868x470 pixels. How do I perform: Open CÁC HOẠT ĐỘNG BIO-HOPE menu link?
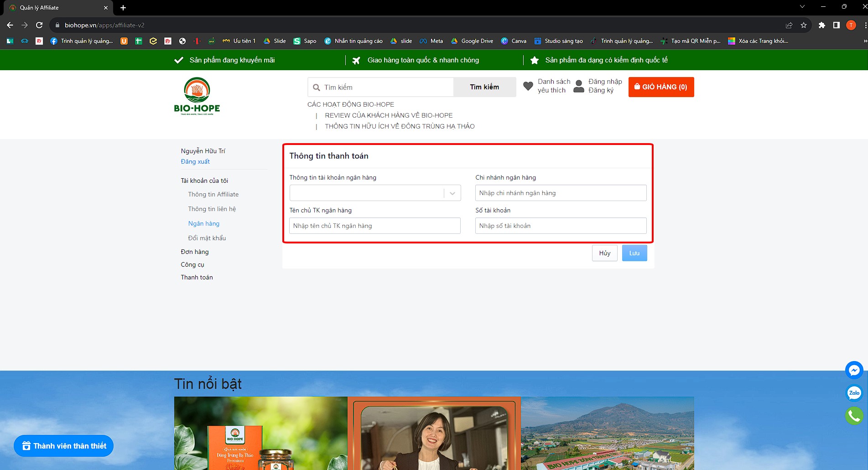tap(351, 104)
